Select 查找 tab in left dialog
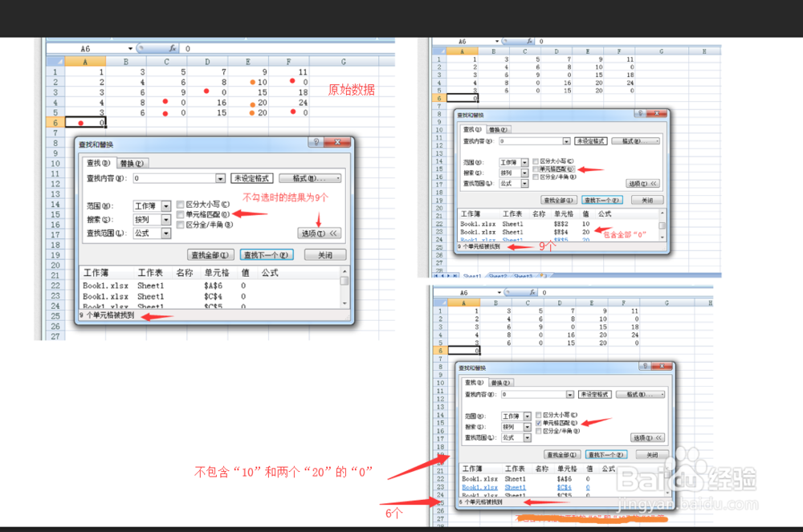This screenshot has height=532, width=803. pyautogui.click(x=99, y=163)
